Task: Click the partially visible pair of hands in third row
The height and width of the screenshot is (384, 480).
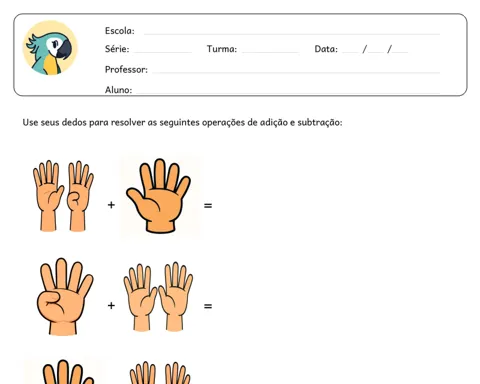Action: (160, 373)
